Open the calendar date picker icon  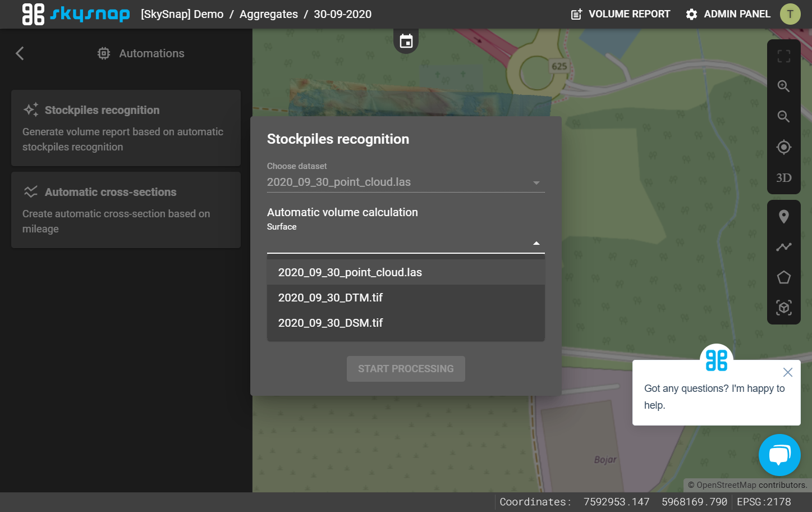click(x=406, y=41)
